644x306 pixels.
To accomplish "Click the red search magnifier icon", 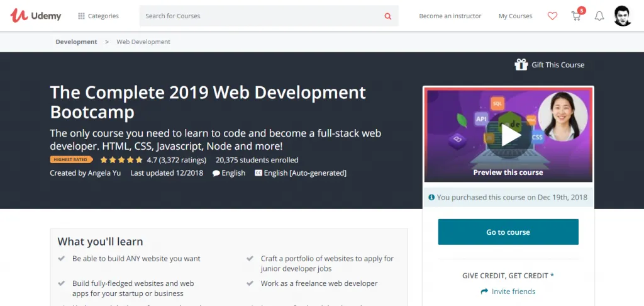I will tap(387, 16).
